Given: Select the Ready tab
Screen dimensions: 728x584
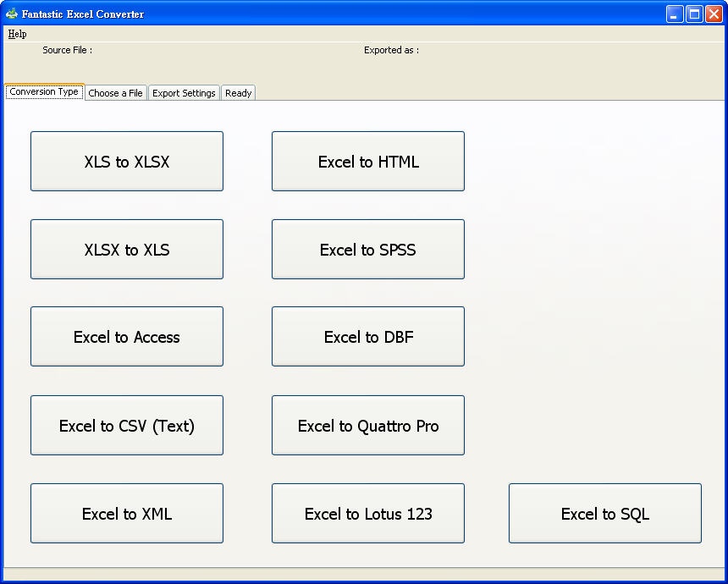Looking at the screenshot, I should 238,93.
